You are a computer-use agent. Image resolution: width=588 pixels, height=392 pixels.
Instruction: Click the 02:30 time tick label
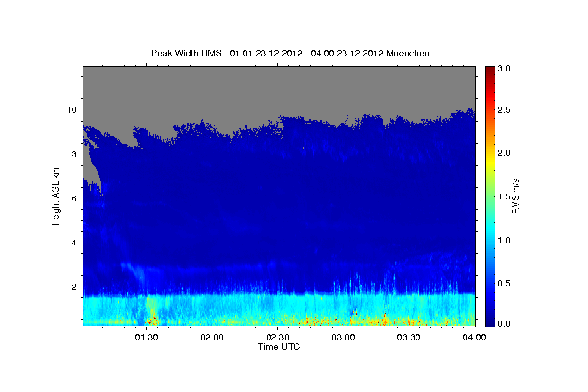pos(278,337)
